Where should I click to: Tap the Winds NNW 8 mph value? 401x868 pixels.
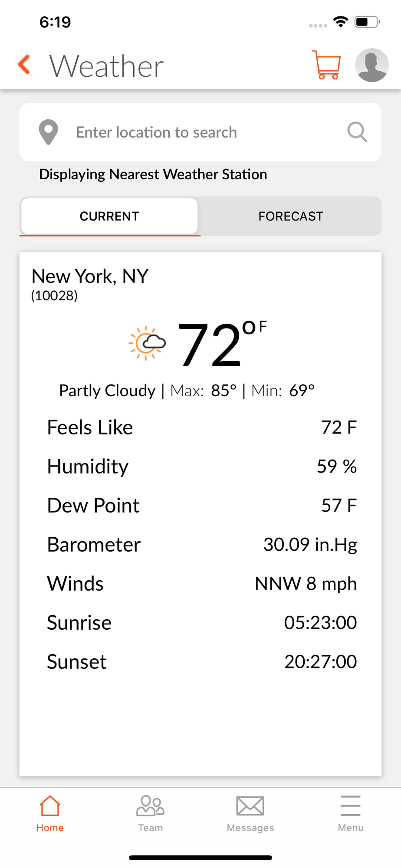[306, 584]
